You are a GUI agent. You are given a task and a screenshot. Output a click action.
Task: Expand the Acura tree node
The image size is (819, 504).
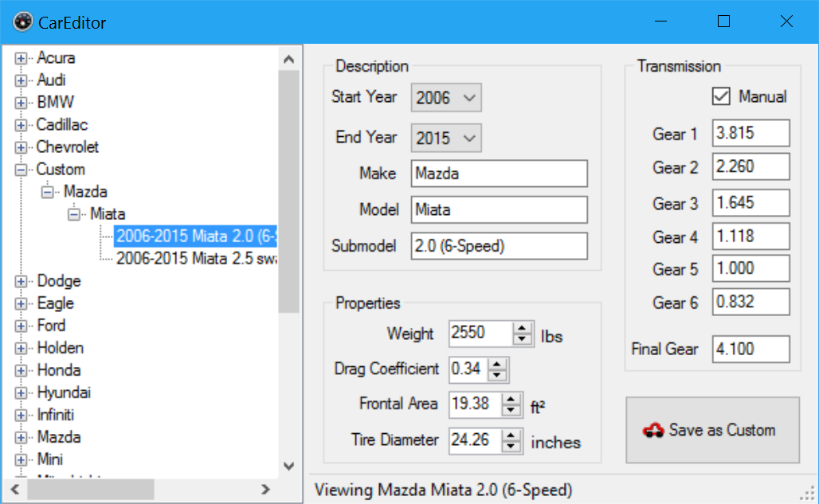point(21,58)
